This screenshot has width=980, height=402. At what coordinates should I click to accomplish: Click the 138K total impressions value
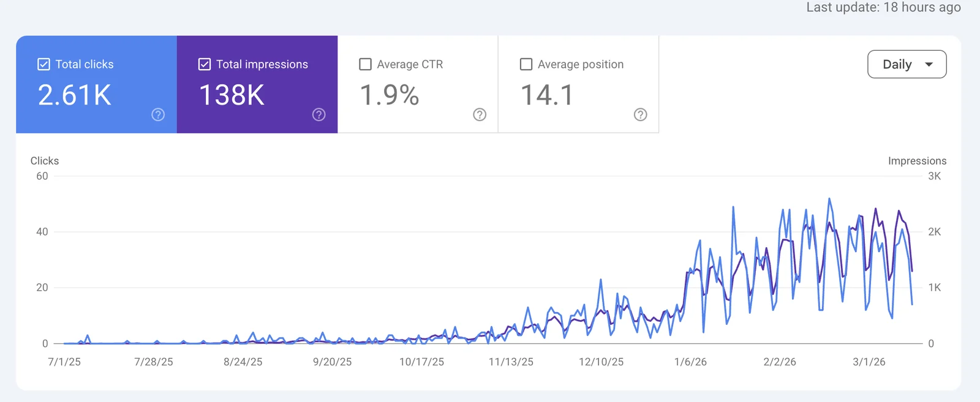coord(232,95)
